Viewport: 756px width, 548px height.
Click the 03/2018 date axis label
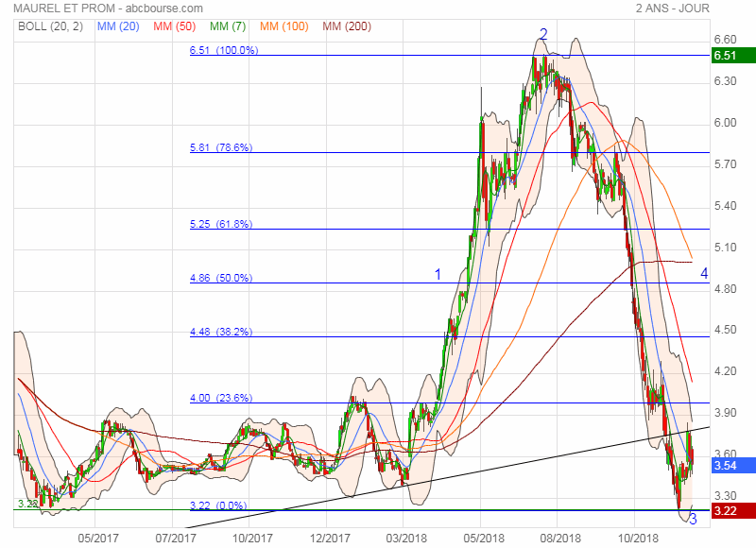[x=406, y=538]
